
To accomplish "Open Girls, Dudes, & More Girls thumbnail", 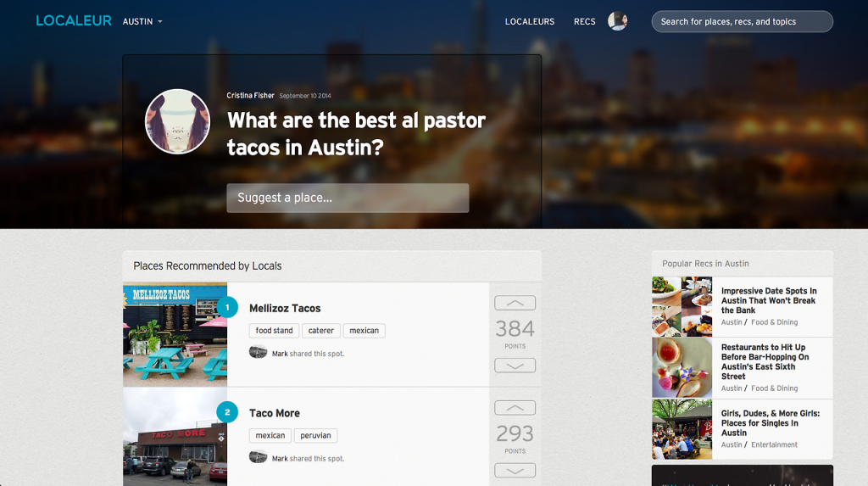I will pos(682,429).
